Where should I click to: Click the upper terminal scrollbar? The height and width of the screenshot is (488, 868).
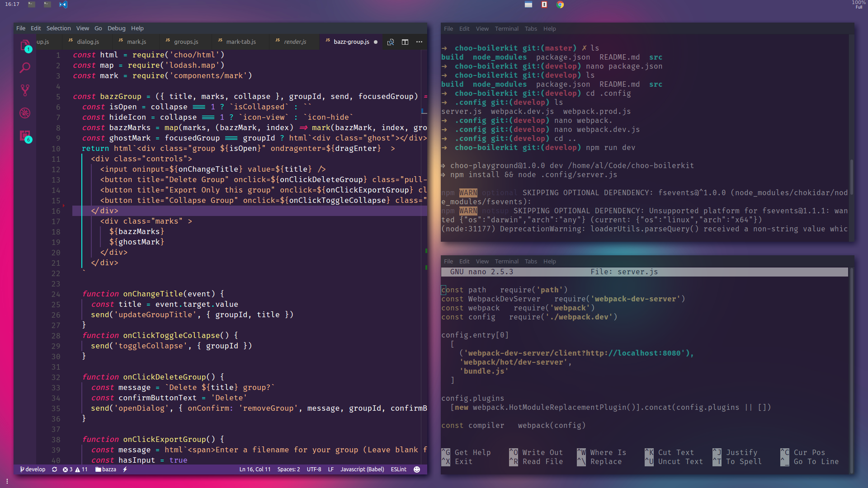point(852,177)
